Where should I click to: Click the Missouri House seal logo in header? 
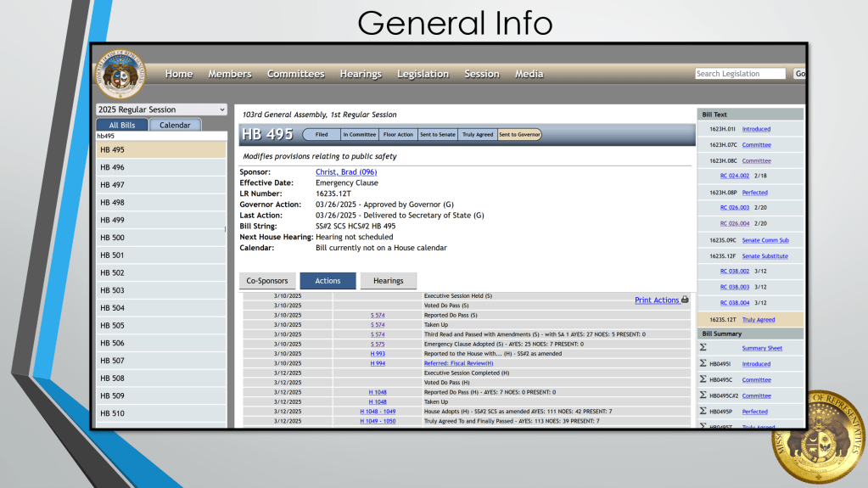(x=120, y=70)
